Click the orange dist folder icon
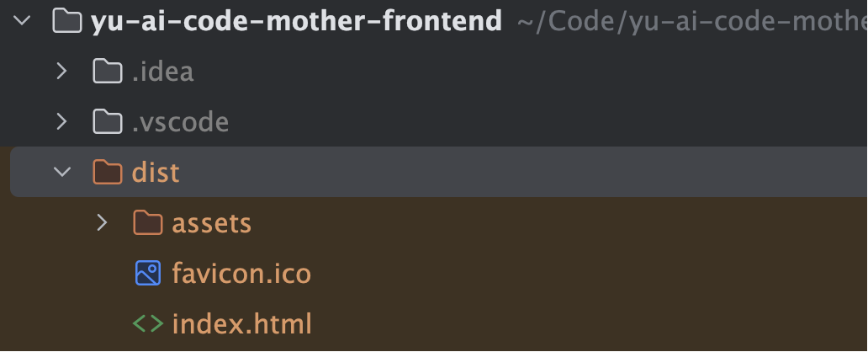Viewport: 868px width, 352px height. pos(107,173)
